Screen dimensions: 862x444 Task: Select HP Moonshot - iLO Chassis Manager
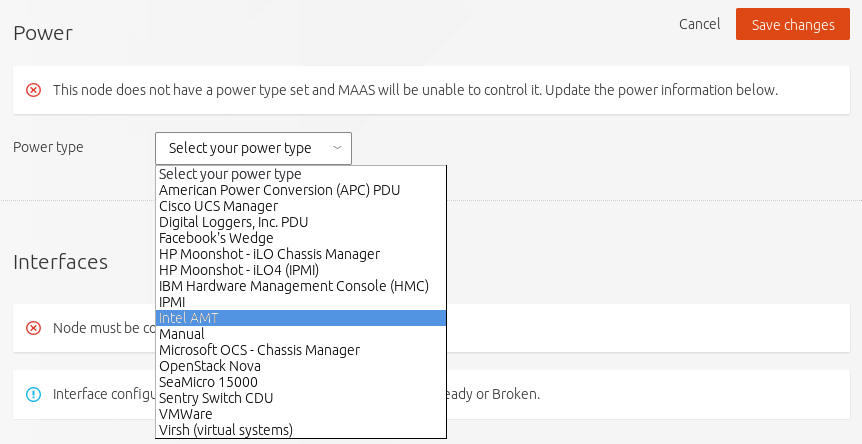pos(269,254)
